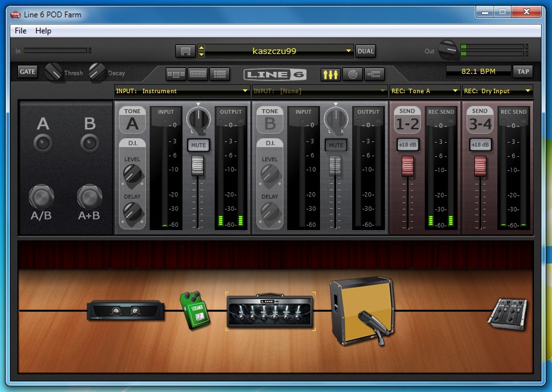Click Tone A D.I. DELAY knob
552x392 pixels.
tap(133, 212)
